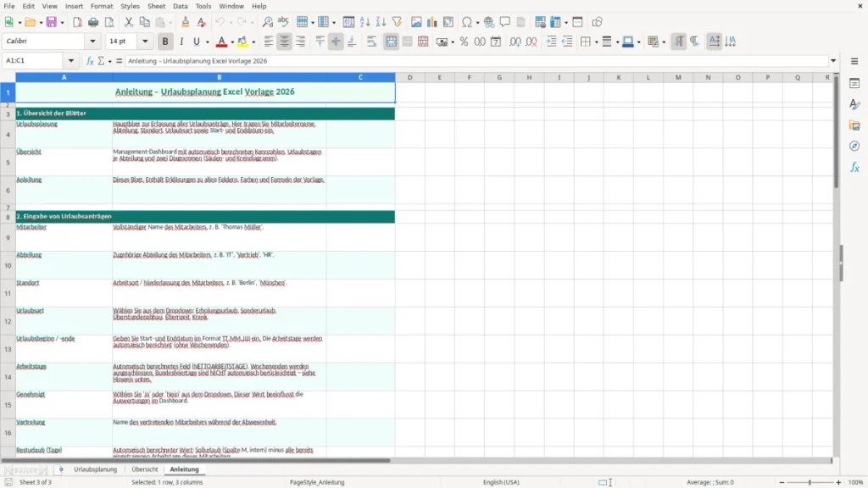Viewport: 868px width, 488px height.
Task: Open sidebar Navigator panel
Action: pos(854,146)
